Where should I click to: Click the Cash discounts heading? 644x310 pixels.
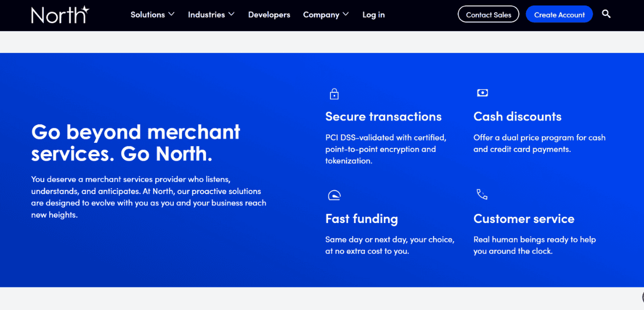517,116
